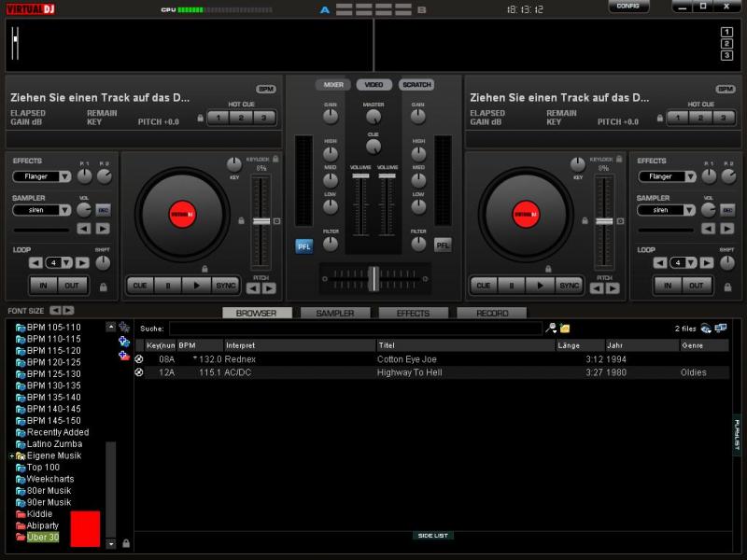The width and height of the screenshot is (747, 560).
Task: Click the crossfader slider handle
Action: pyautogui.click(x=373, y=278)
